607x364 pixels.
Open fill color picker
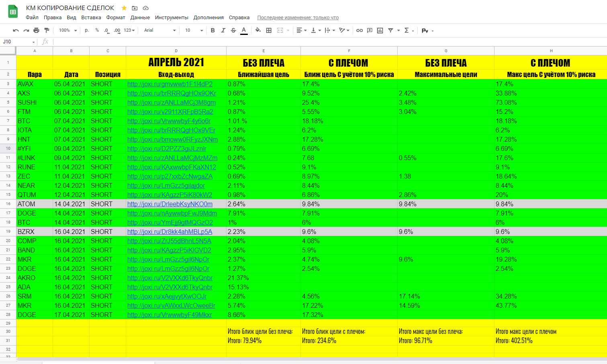pyautogui.click(x=258, y=31)
